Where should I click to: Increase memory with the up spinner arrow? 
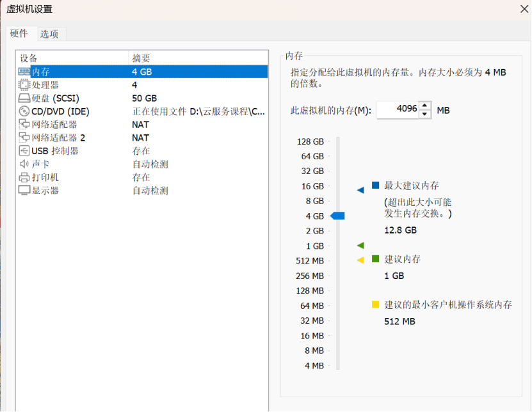425,106
